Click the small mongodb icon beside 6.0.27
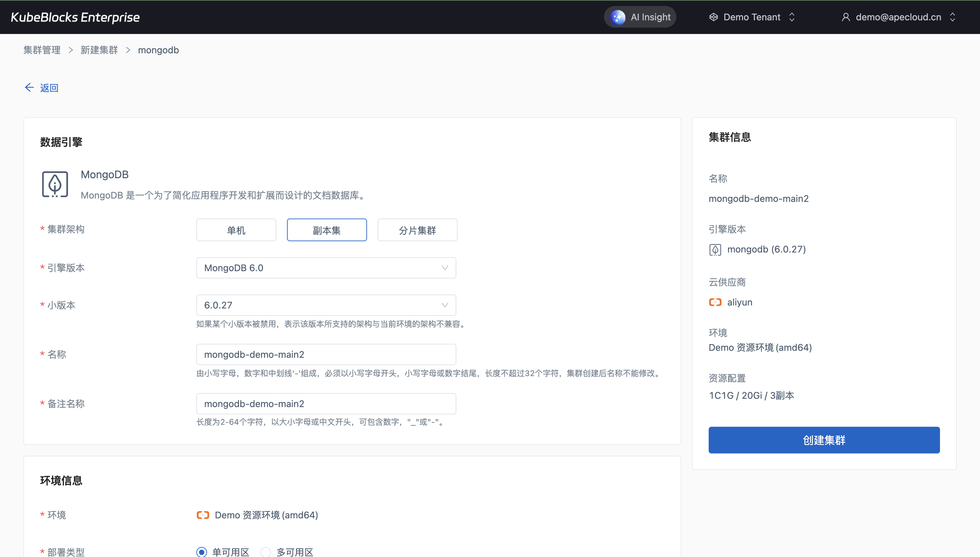 click(715, 250)
